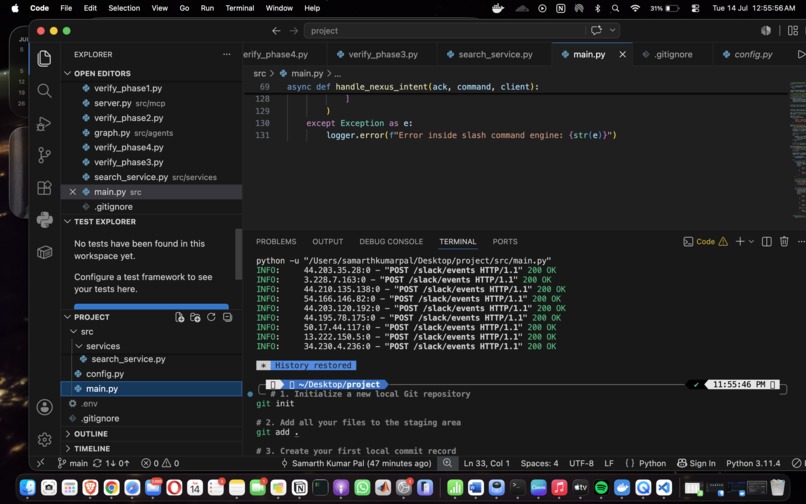Open the Accounts menu in activity bar
This screenshot has height=504, width=806.
click(x=45, y=407)
